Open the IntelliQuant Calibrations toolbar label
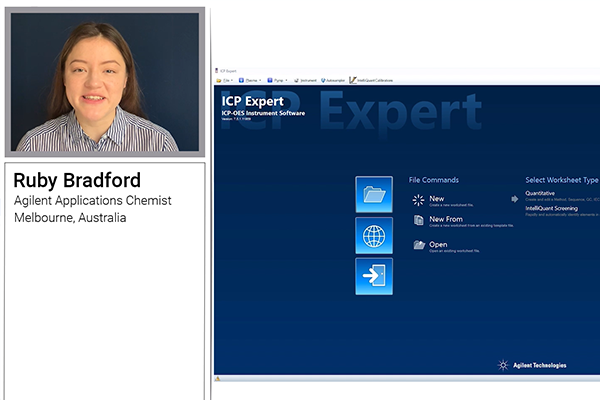Image resolution: width=600 pixels, height=400 pixels. pos(375,80)
